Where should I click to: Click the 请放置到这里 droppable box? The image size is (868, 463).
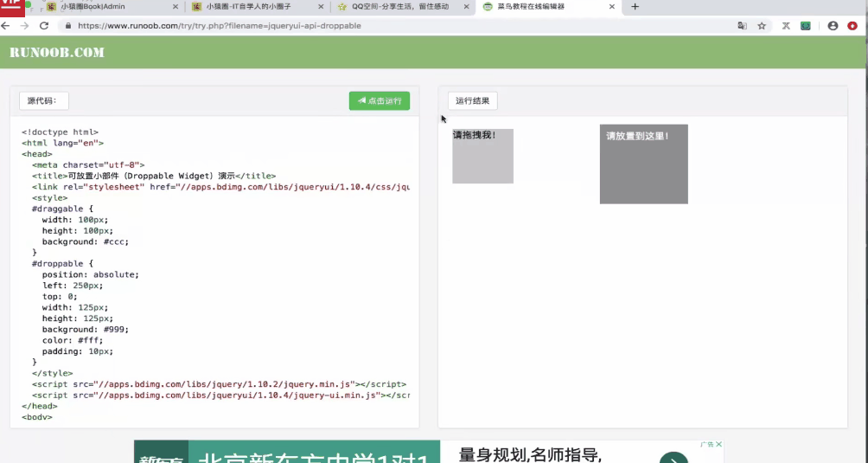point(644,164)
